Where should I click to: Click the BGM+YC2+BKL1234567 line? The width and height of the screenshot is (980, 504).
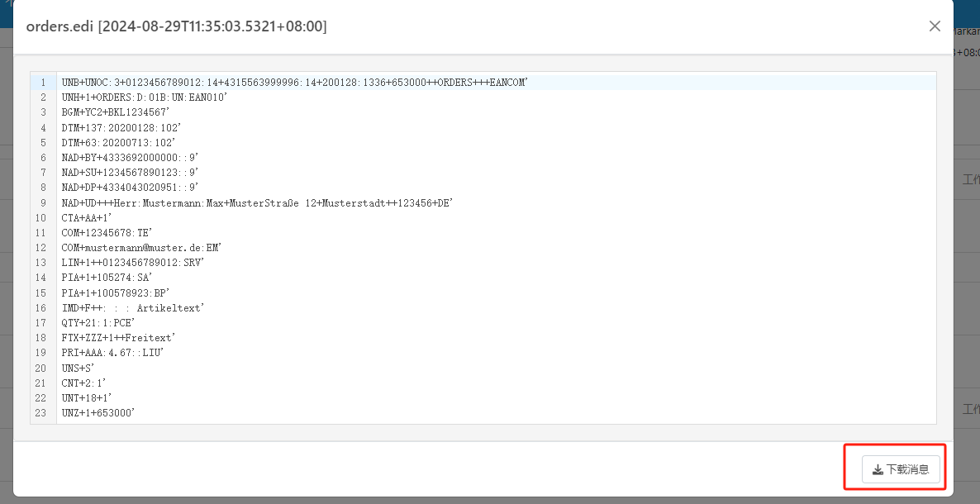pos(116,112)
